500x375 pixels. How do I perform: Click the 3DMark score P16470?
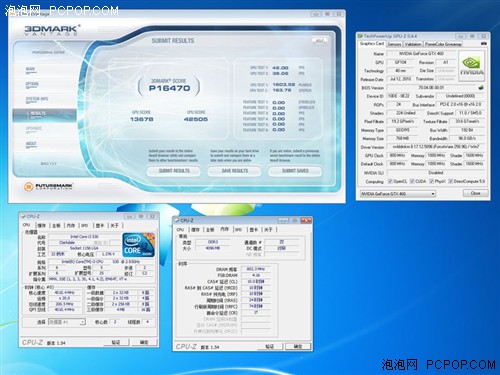169,88
